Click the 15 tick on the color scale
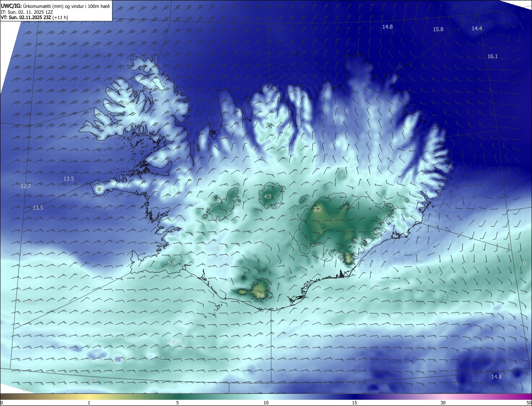The width and height of the screenshot is (532, 406). tap(355, 403)
